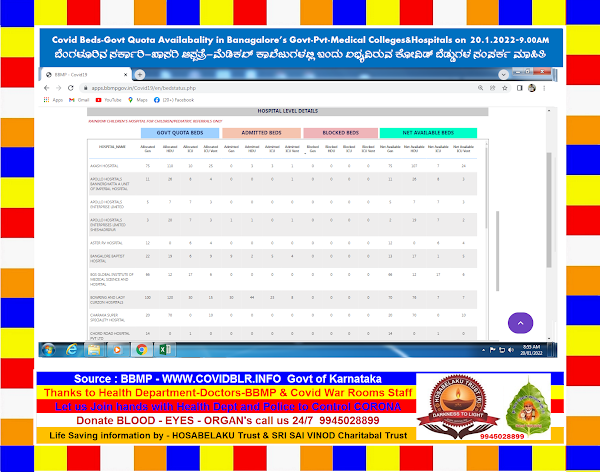
Task: Click the volume speaker tray icon
Action: pos(511,350)
